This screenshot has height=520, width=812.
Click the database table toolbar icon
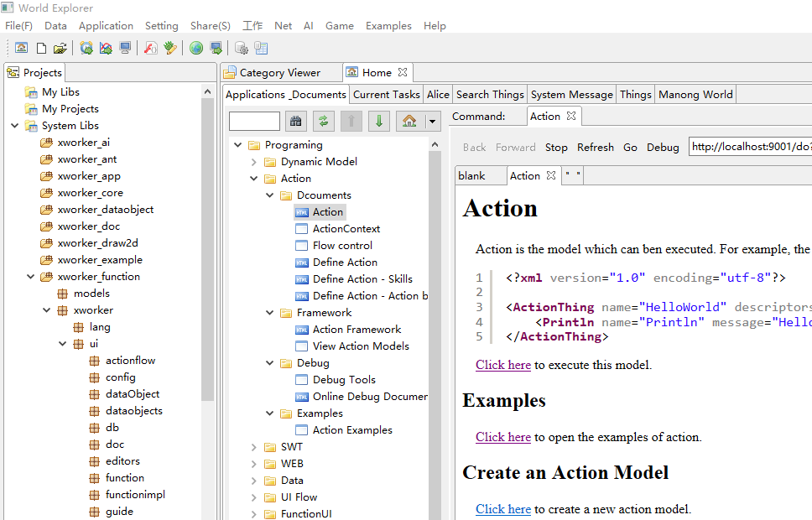(x=261, y=48)
